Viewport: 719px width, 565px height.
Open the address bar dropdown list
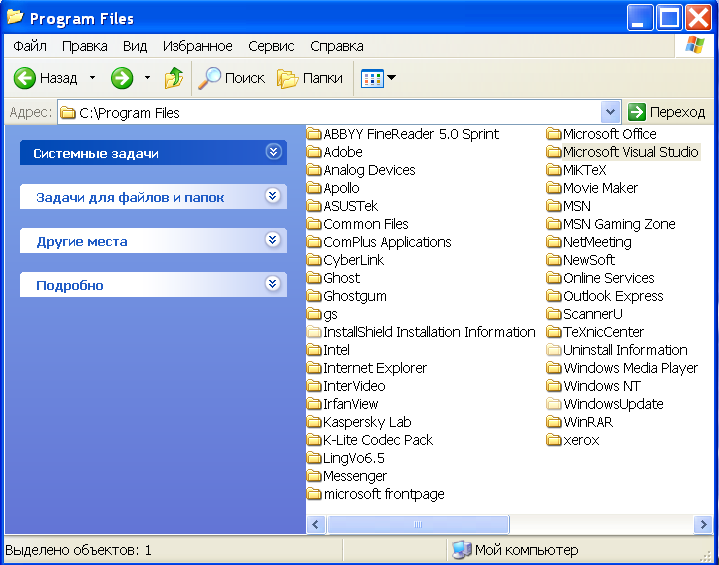point(610,112)
